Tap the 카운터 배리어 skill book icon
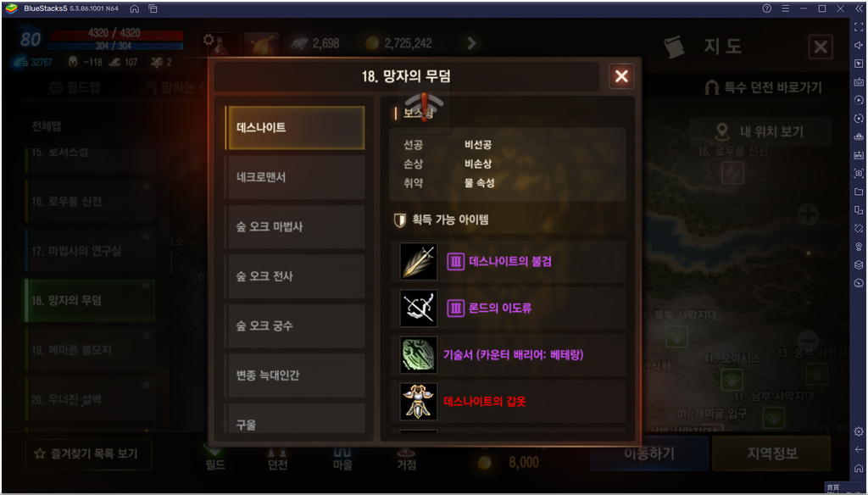 coord(419,355)
